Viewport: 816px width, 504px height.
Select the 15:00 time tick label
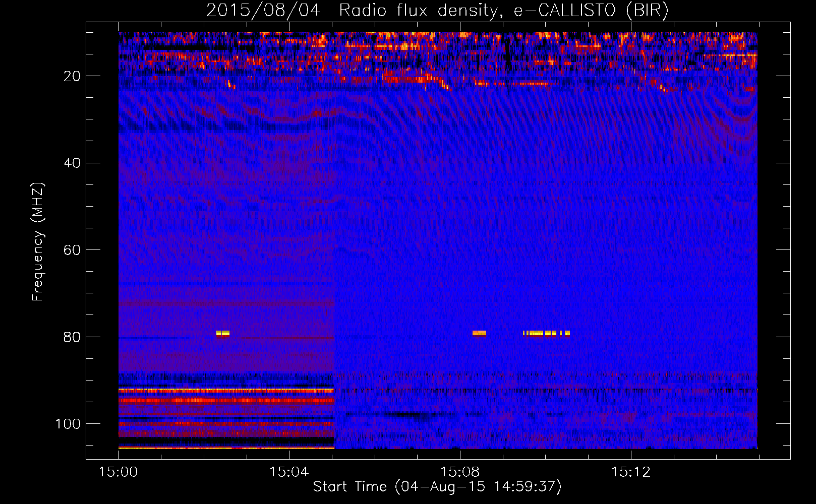coord(119,472)
